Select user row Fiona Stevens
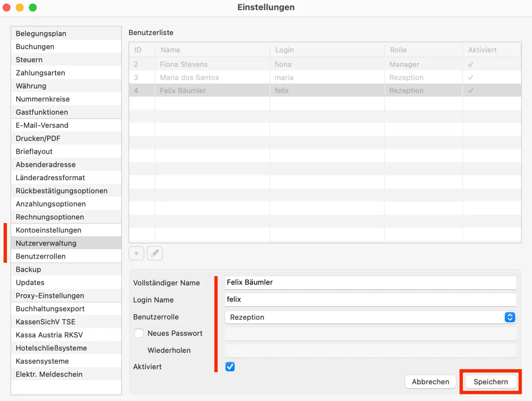The width and height of the screenshot is (532, 401). click(325, 64)
